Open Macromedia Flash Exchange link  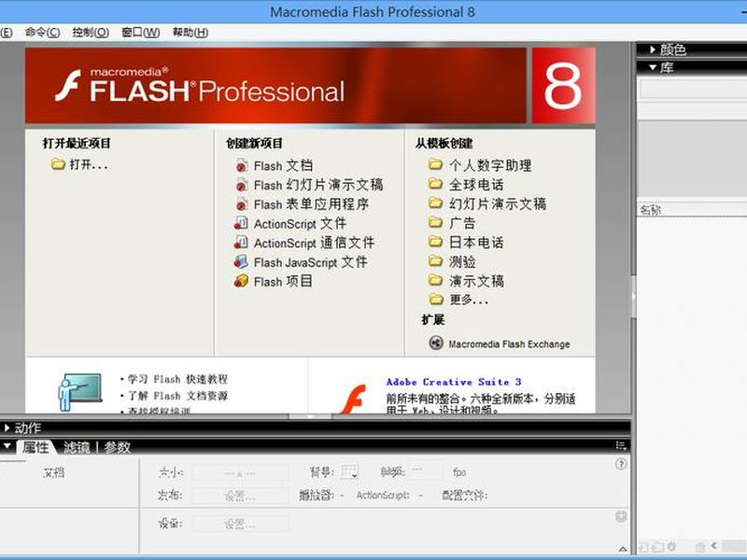click(509, 343)
